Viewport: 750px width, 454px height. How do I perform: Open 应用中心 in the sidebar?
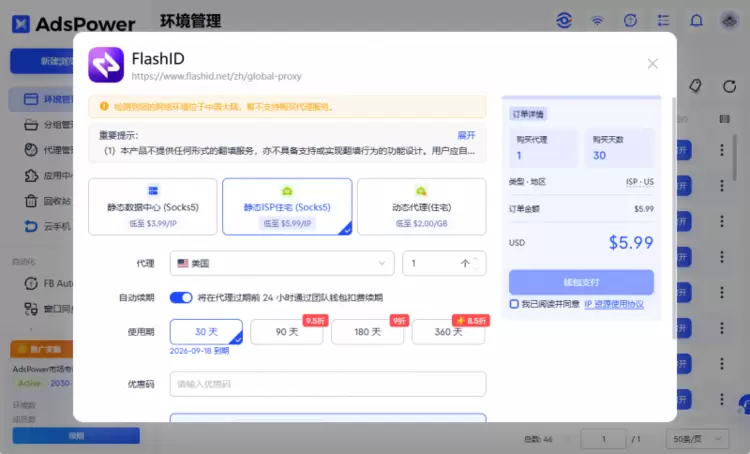(48, 176)
